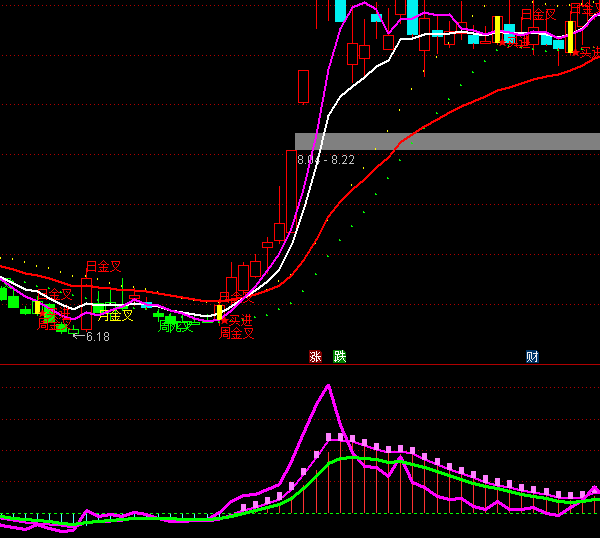Select the 6.18 low price arrow label
The height and width of the screenshot is (538, 600).
click(91, 337)
